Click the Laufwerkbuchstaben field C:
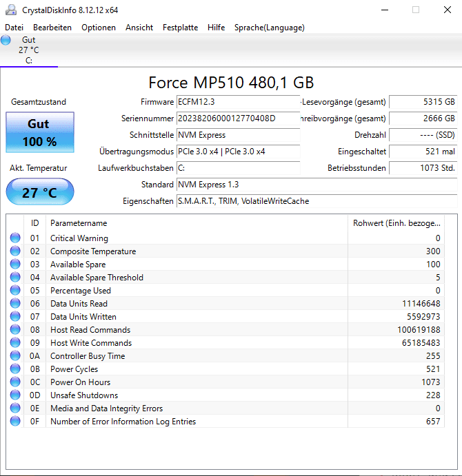 [x=239, y=168]
